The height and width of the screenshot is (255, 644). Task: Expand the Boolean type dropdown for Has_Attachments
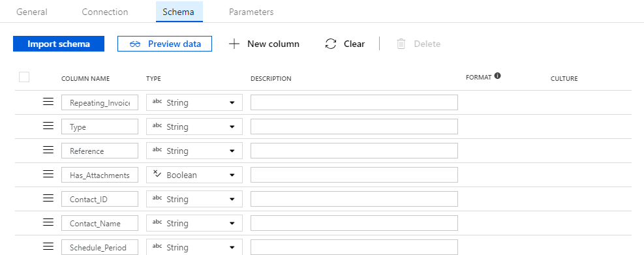click(194, 175)
